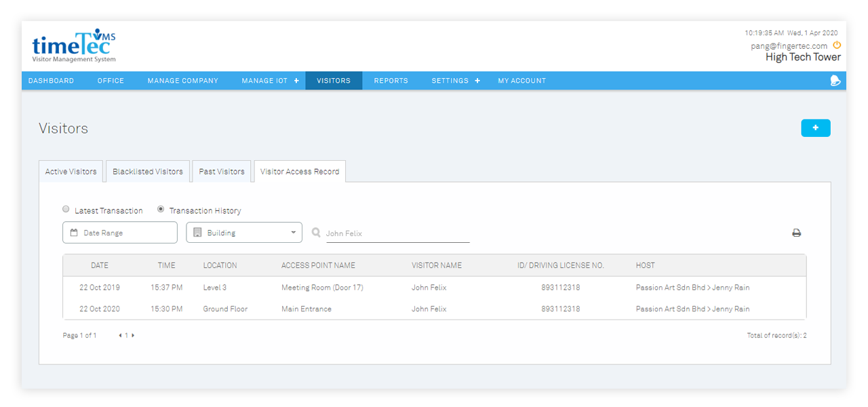Click the blue plus add visitor button
The height and width of the screenshot is (407, 868).
[815, 128]
